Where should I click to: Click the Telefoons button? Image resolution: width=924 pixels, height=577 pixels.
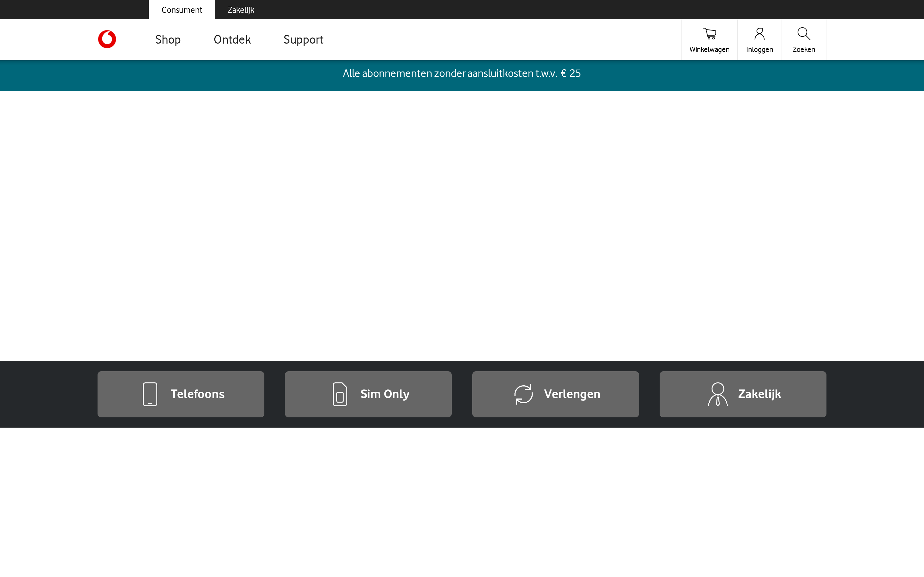(x=181, y=394)
